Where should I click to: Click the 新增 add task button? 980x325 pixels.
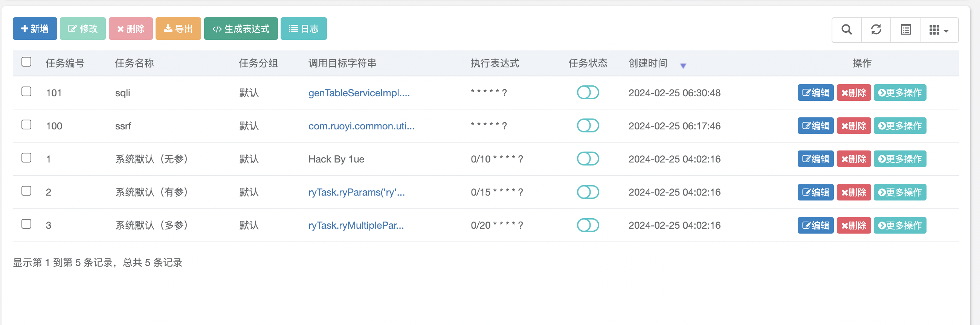point(35,29)
